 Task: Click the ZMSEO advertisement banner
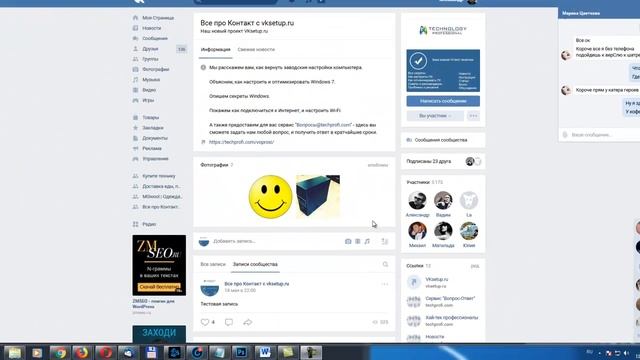coord(159,265)
